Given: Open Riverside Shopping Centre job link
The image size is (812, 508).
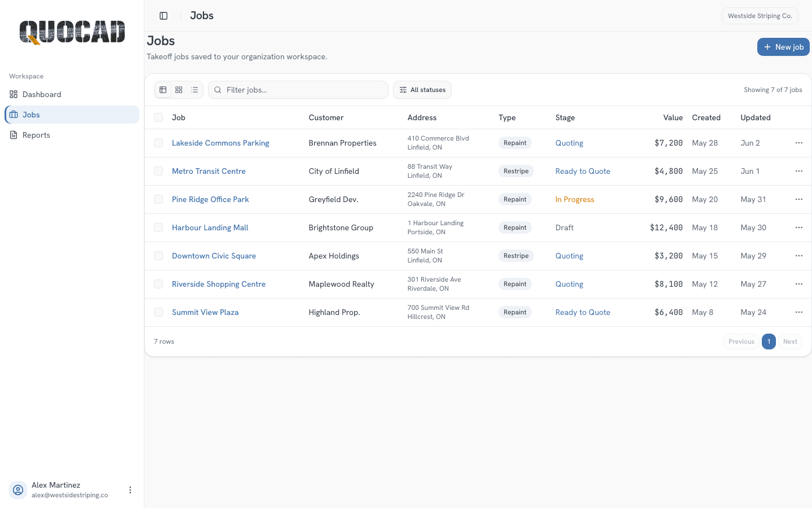Looking at the screenshot, I should point(219,284).
